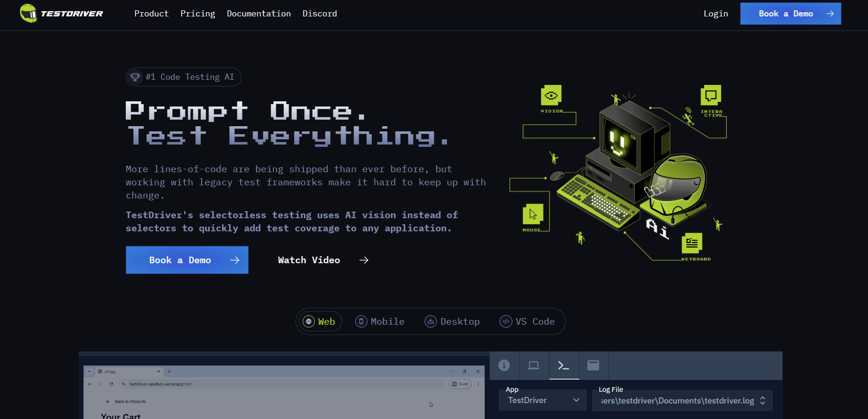Click the TestDriver helmet logo

(x=61, y=14)
